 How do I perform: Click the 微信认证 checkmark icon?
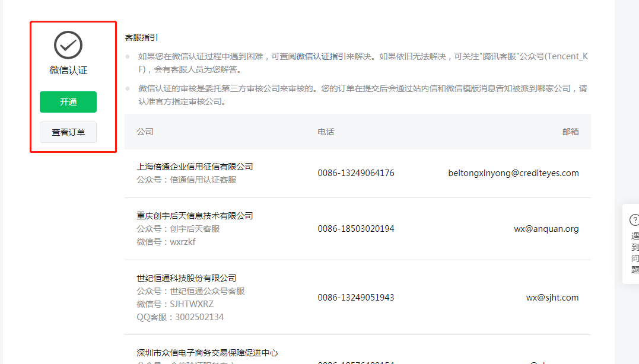point(68,45)
